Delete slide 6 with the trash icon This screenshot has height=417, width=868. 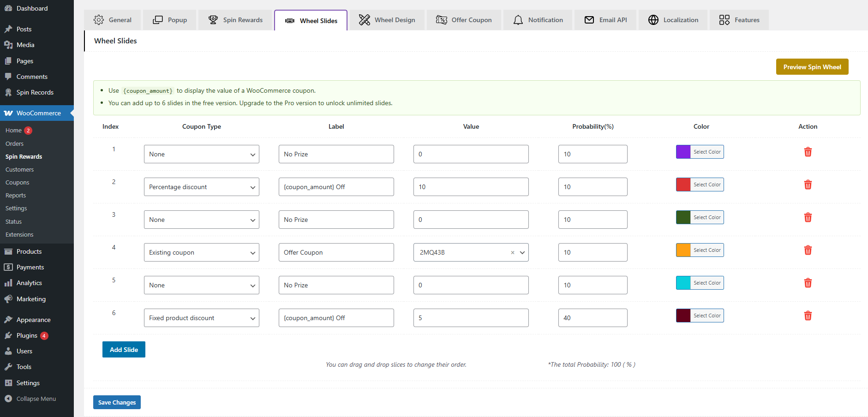(x=808, y=316)
